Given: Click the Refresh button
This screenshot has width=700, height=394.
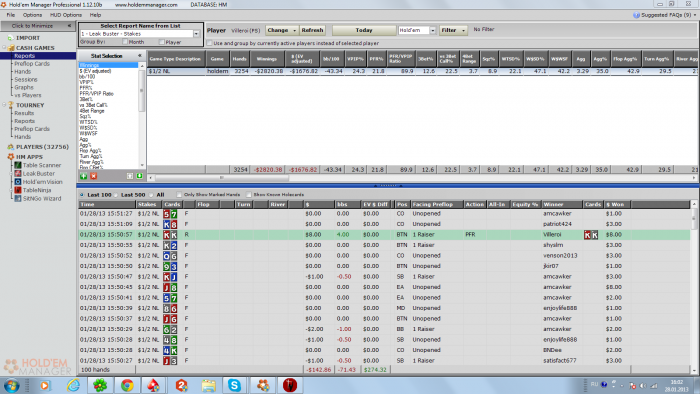Looking at the screenshot, I should (312, 30).
